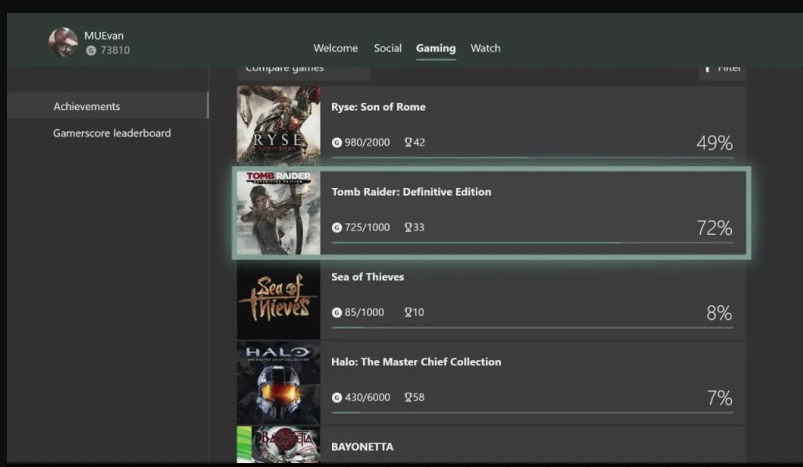Click the 430/6000 gamerscore value
The width and height of the screenshot is (803, 467).
(x=367, y=397)
